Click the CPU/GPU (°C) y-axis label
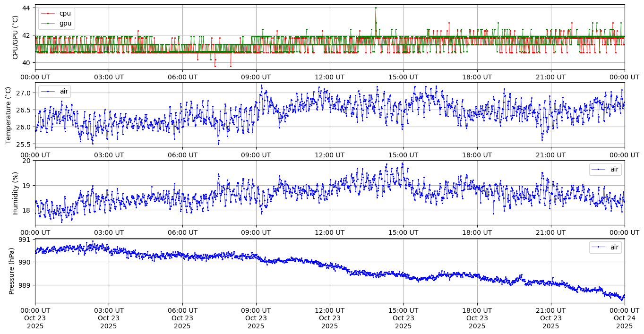The image size is (644, 334). (x=15, y=37)
